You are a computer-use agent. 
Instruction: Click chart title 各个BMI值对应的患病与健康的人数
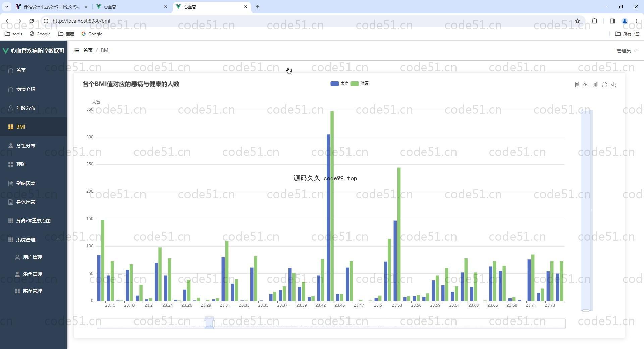131,84
